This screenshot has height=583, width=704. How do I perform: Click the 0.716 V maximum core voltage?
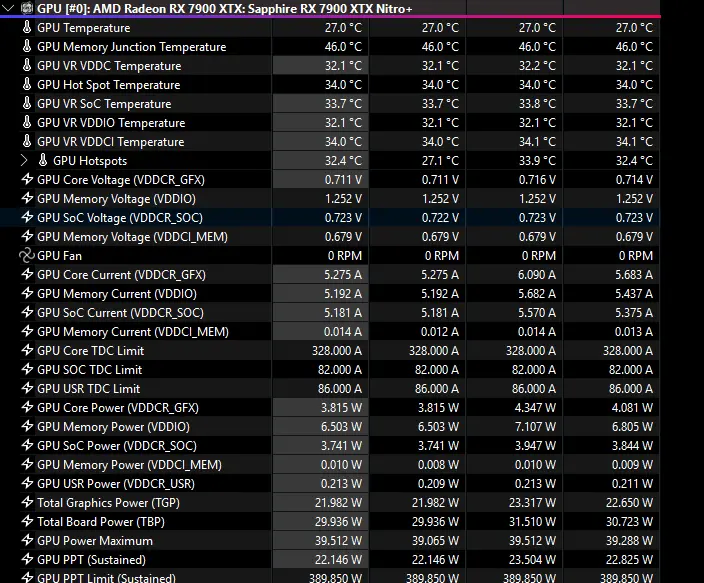coord(515,180)
